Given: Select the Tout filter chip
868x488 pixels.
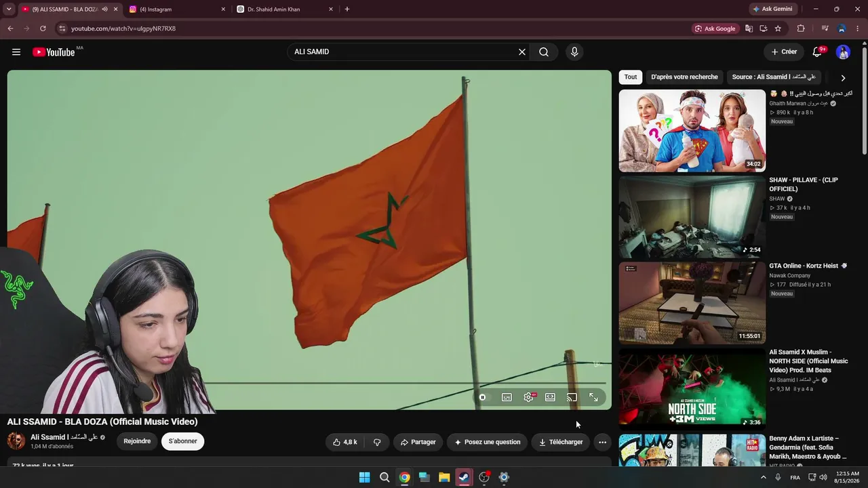Looking at the screenshot, I should [x=631, y=77].
